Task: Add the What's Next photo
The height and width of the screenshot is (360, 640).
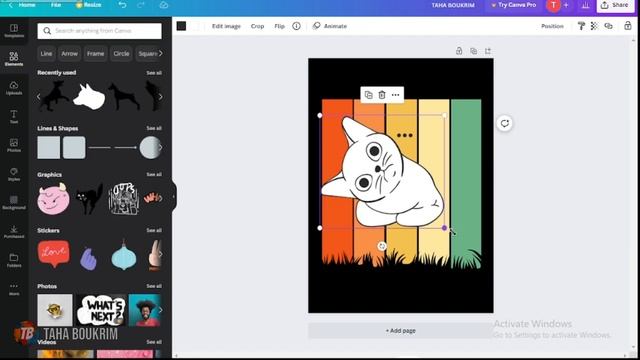Action: click(101, 310)
